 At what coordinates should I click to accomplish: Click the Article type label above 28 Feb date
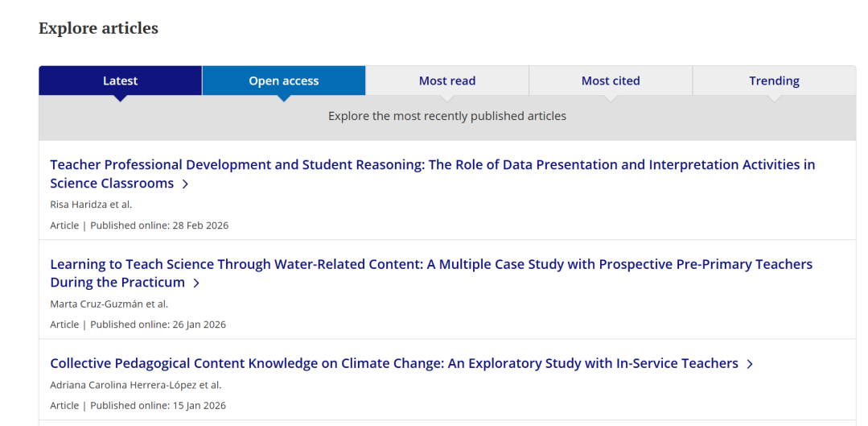pos(64,225)
